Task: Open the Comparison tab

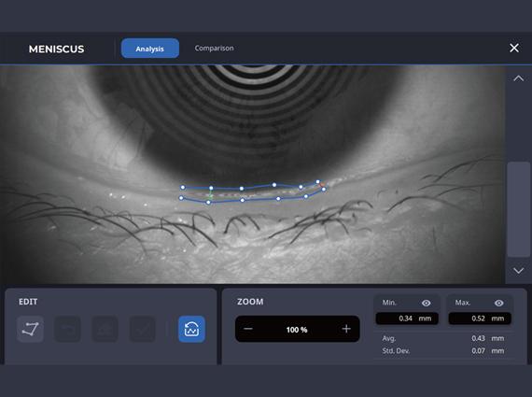Action: pyautogui.click(x=214, y=49)
